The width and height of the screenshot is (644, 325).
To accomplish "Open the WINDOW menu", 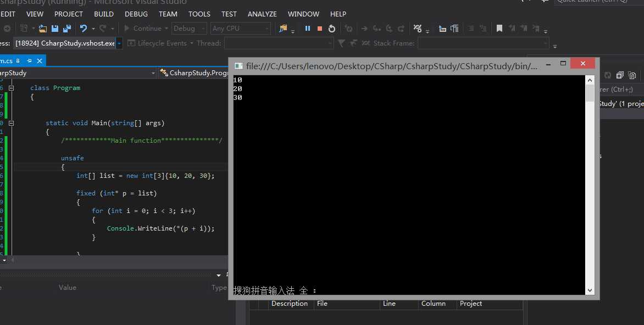I will coord(303,14).
